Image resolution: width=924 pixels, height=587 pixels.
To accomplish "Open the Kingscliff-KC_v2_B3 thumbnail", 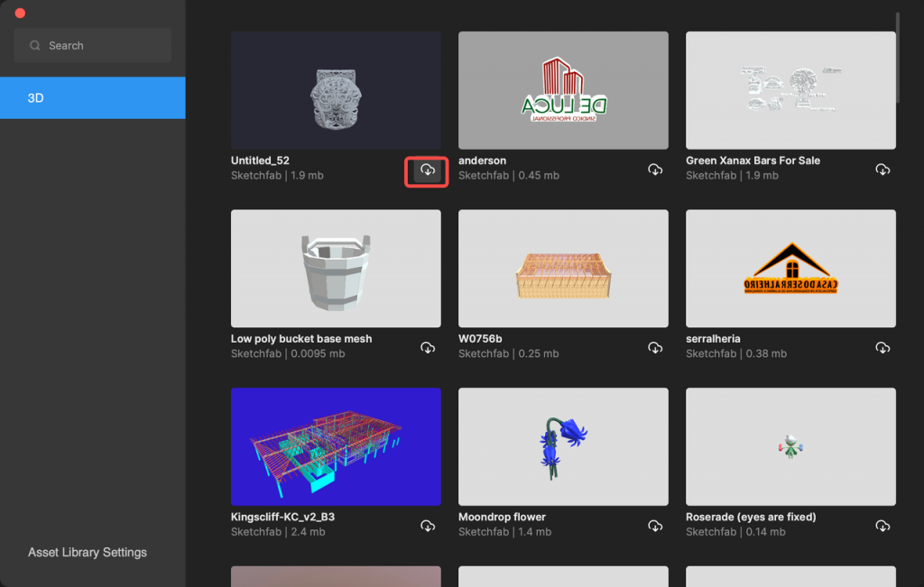I will coord(336,447).
